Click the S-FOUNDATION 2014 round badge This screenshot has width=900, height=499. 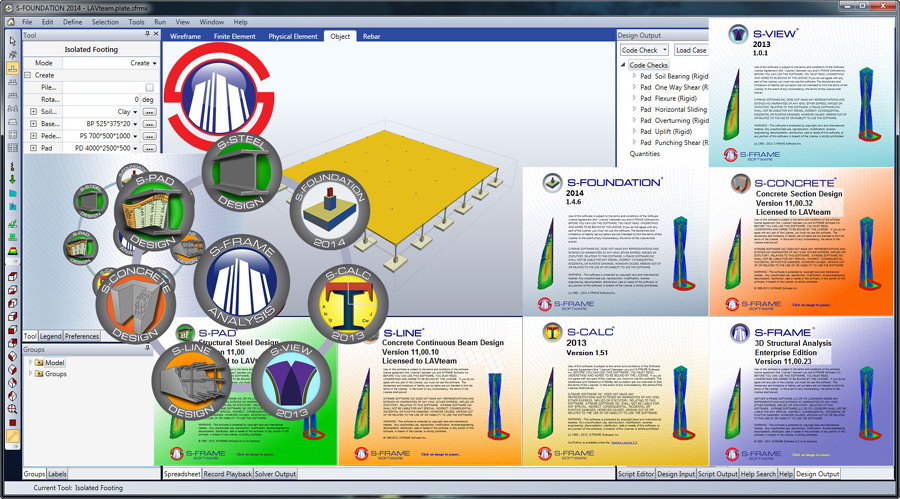[329, 210]
